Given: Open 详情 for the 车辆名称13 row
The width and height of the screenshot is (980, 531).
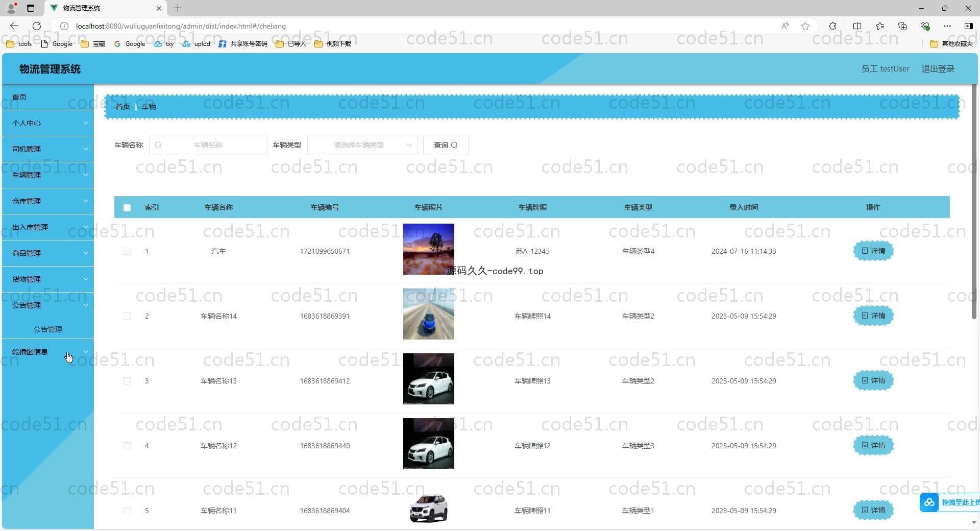Looking at the screenshot, I should tap(873, 380).
